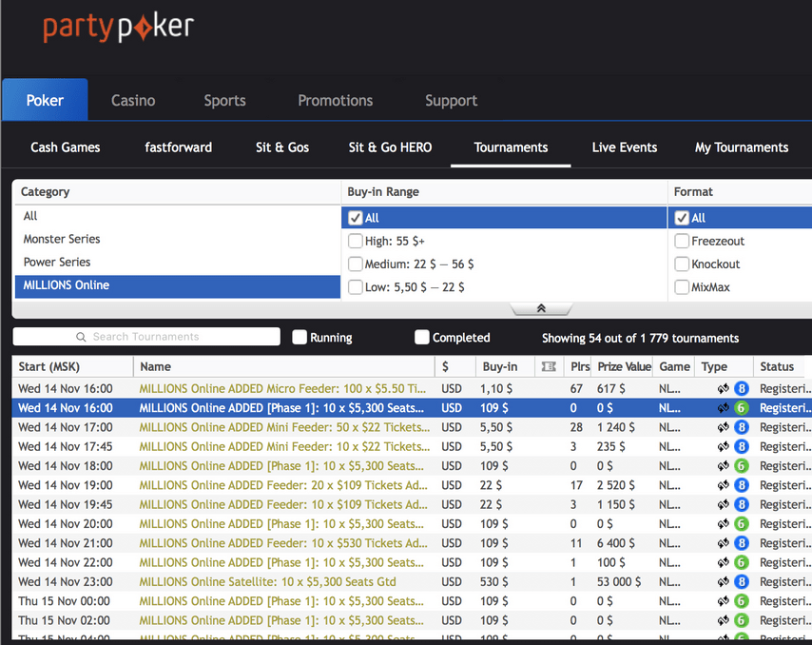Click the magnifier icon in the search box
This screenshot has width=812, height=645.
point(81,337)
